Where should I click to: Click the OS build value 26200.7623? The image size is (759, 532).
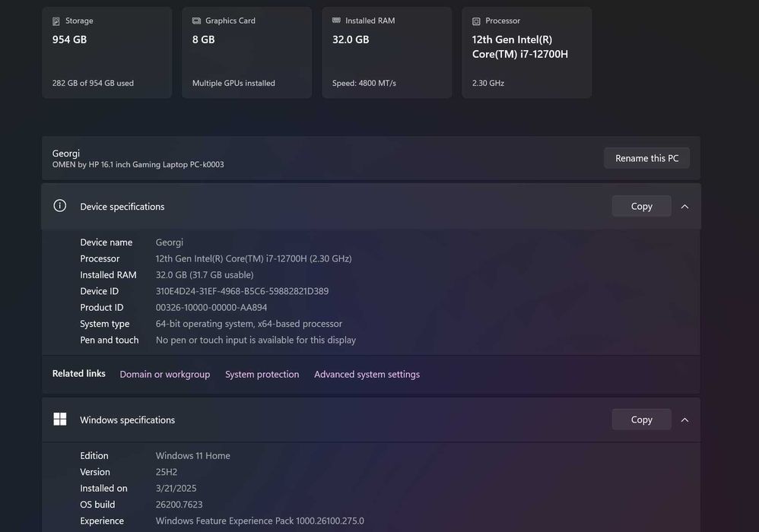coord(179,505)
